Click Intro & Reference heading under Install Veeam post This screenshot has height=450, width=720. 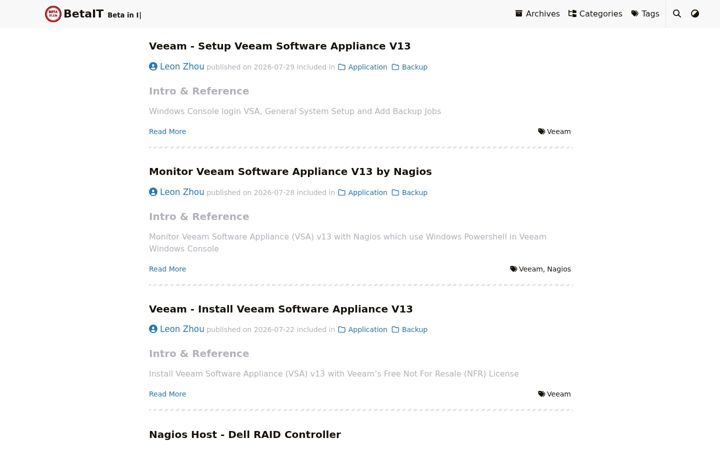(x=199, y=354)
